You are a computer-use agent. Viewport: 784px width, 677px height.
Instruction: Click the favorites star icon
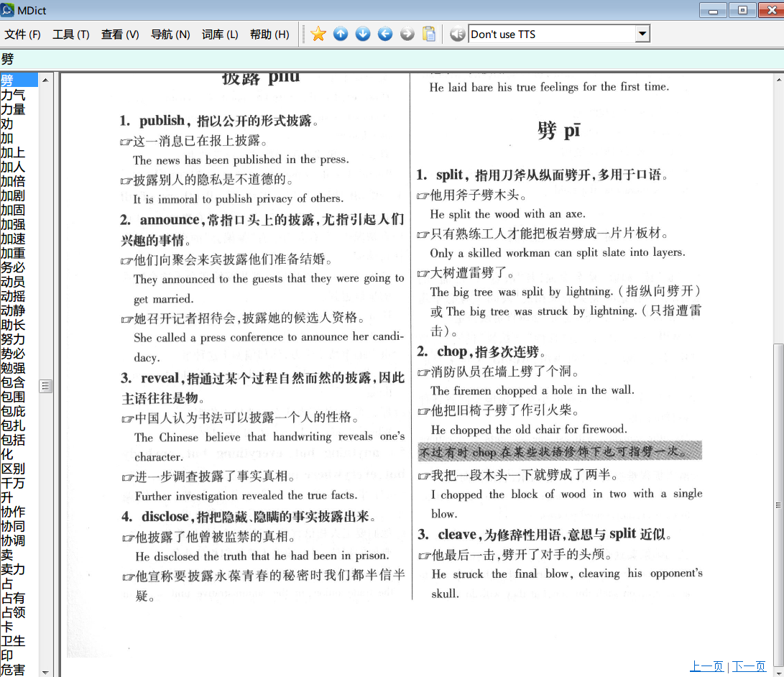tap(318, 34)
